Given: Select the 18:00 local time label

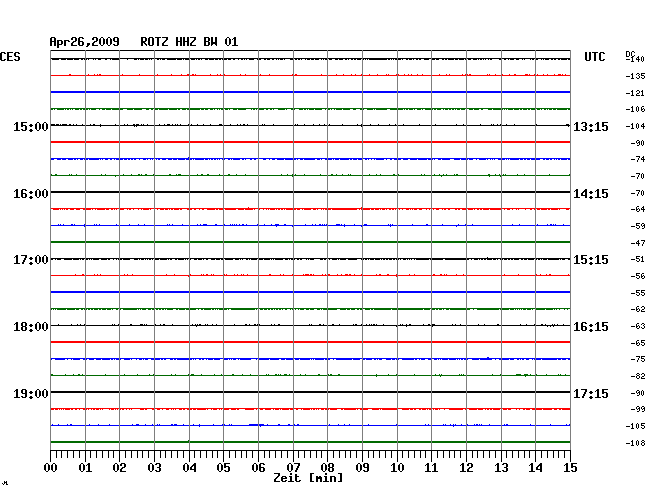Looking at the screenshot, I should coord(31,327).
